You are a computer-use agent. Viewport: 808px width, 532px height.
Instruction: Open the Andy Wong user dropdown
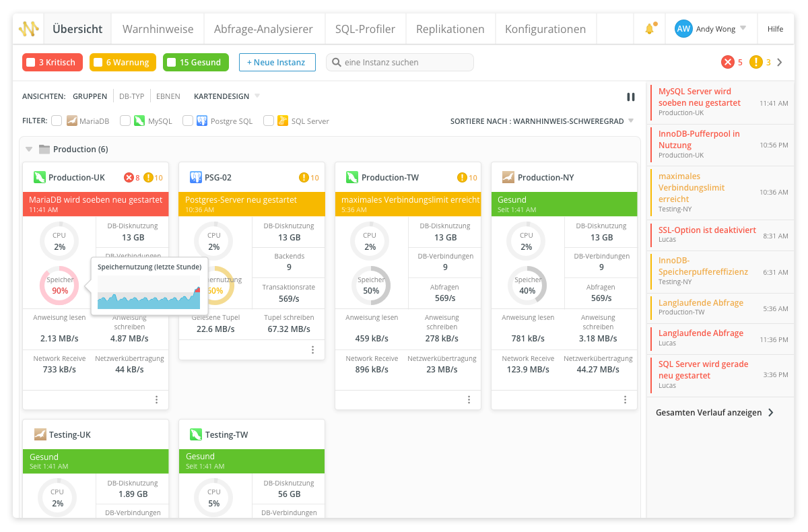tap(743, 28)
